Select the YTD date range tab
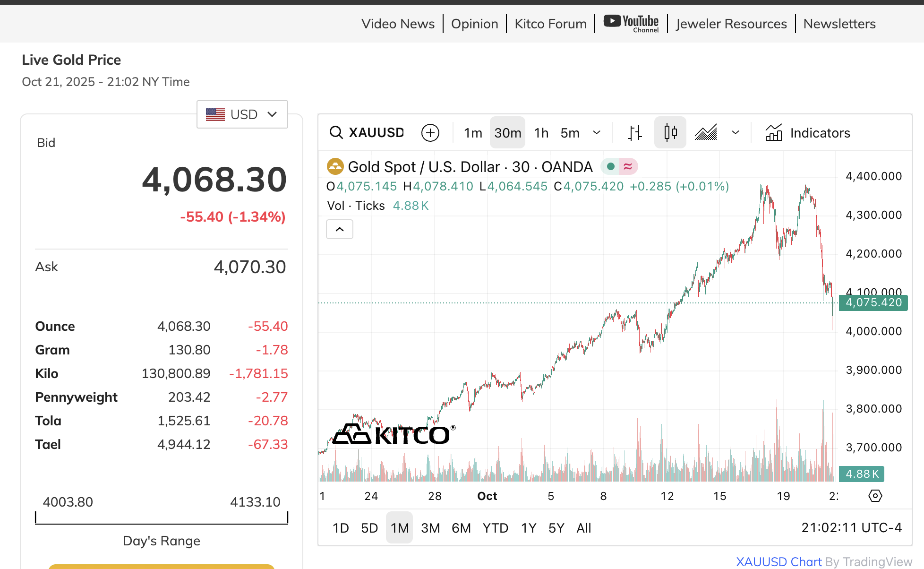The height and width of the screenshot is (569, 924). 495,528
